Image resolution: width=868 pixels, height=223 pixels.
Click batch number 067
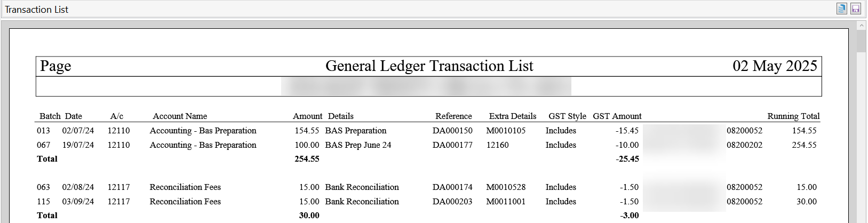pos(43,145)
